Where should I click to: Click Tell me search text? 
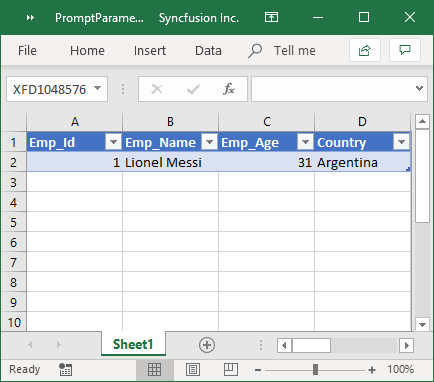click(295, 51)
